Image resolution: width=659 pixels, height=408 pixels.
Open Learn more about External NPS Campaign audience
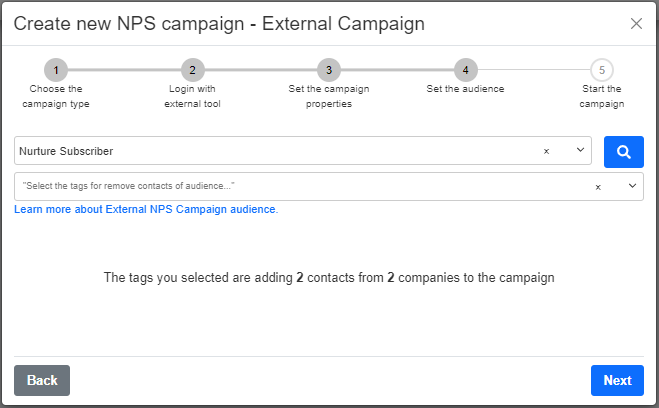click(146, 209)
